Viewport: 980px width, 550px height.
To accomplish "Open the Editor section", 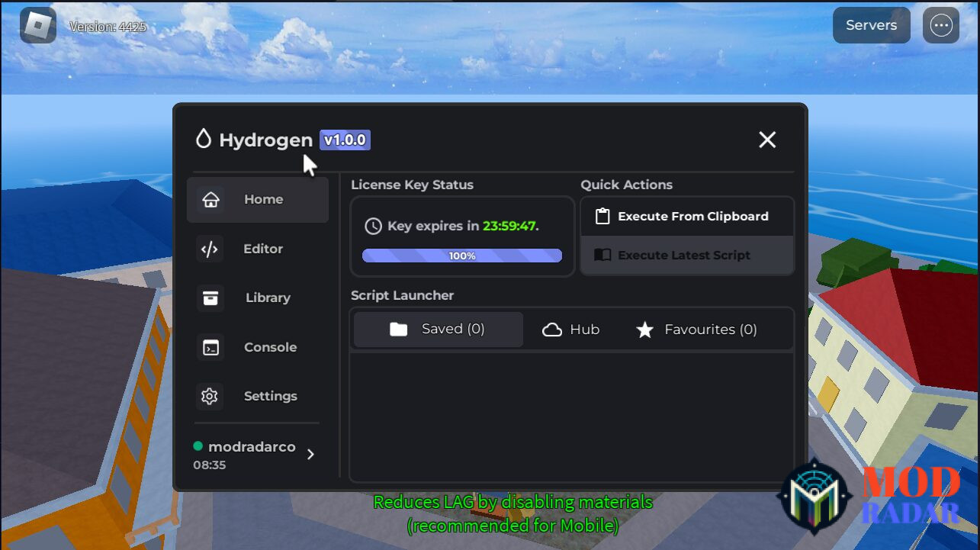I will coord(258,249).
